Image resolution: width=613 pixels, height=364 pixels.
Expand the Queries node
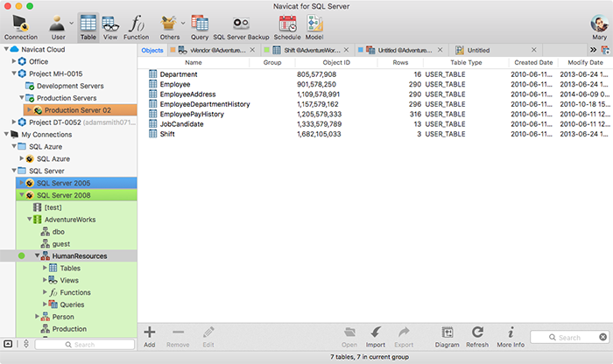45,304
